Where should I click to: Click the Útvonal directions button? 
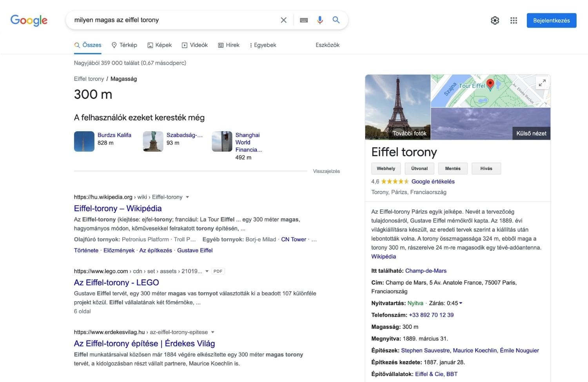[419, 168]
